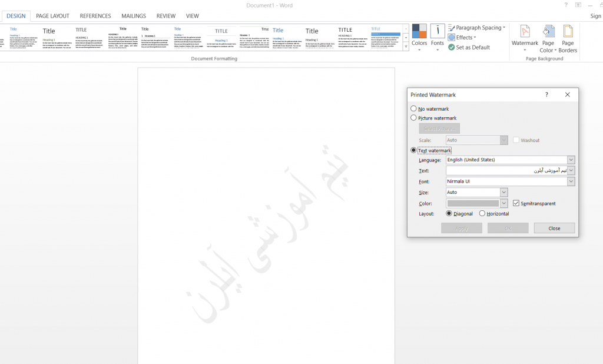Open the theme Colors palette
Screen dimensions: 603x364
419,32
